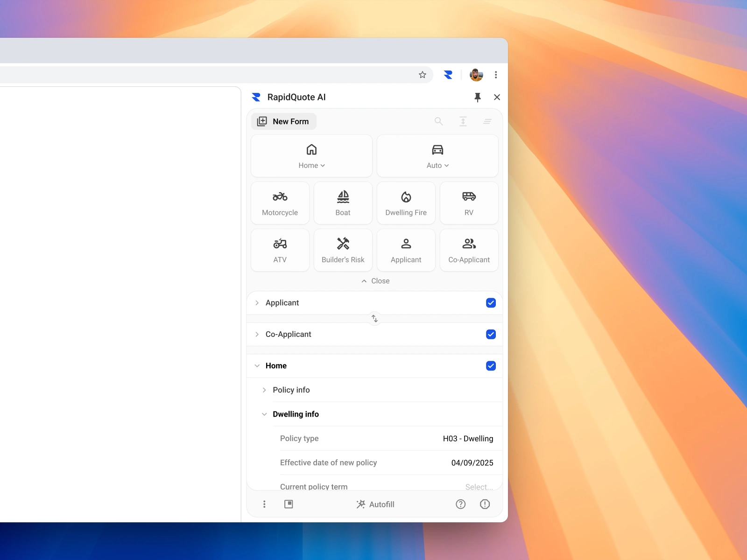Select the Builder's Risk form tile
747x560 pixels.
coord(343,250)
